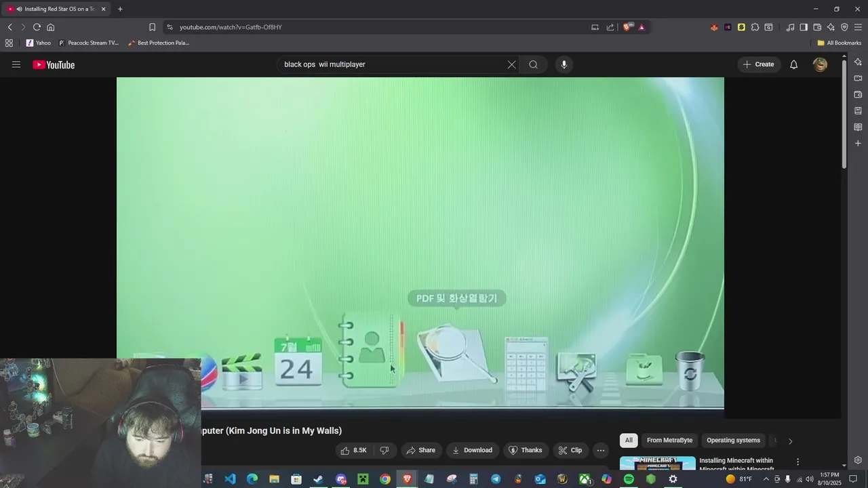The width and height of the screenshot is (868, 488).
Task: Open Leo AI sparkle icon
Action: (x=831, y=27)
